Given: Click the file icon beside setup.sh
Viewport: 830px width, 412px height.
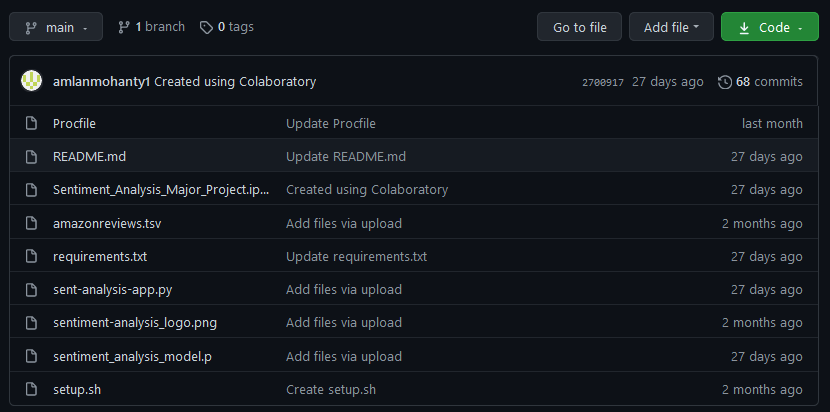Looking at the screenshot, I should (x=31, y=389).
